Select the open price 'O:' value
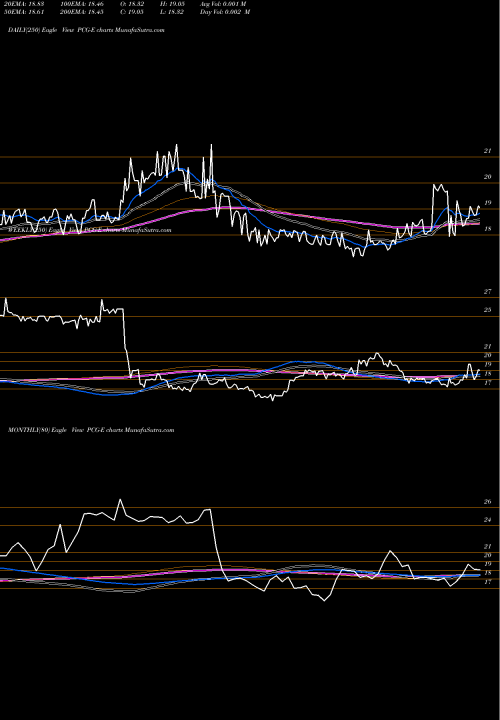This screenshot has width=500, height=720. tap(133, 4)
